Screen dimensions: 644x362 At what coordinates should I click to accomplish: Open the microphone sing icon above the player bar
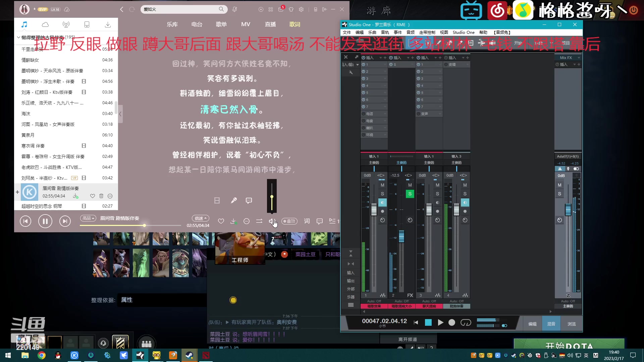point(234,200)
